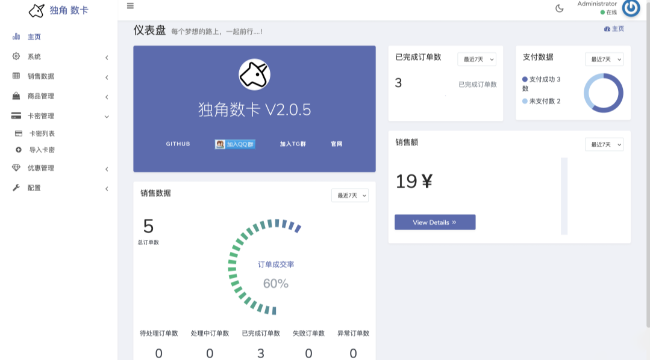Click the 19 ¥ sales amount
Image resolution: width=650 pixels, height=360 pixels.
coord(414,181)
